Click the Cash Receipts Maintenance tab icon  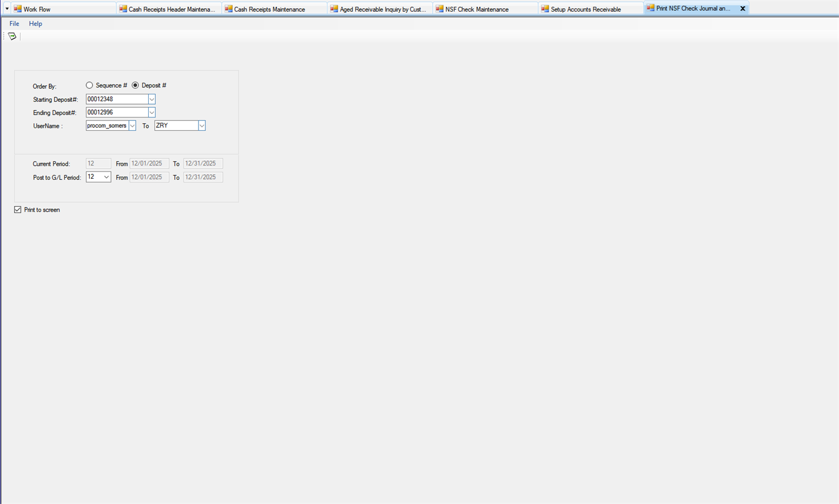229,9
